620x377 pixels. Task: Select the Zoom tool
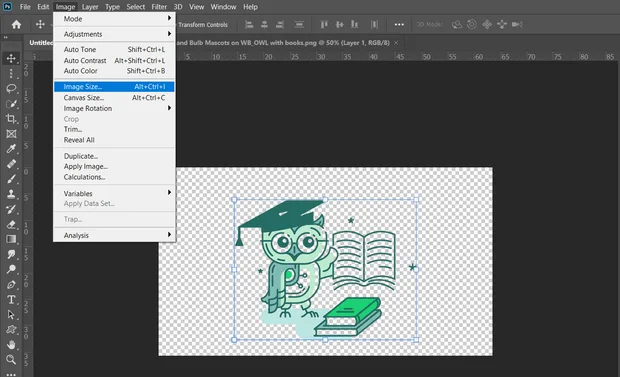tap(11, 360)
